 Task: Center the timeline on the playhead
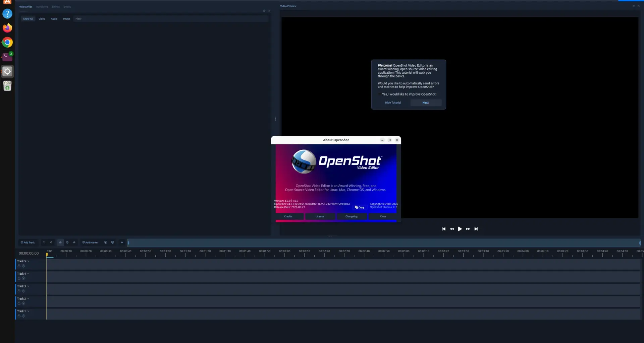click(x=122, y=242)
